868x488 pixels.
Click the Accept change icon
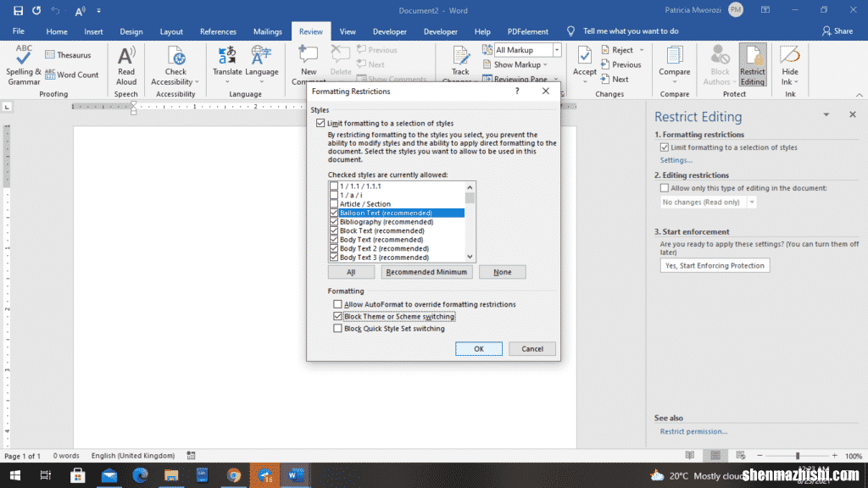(x=584, y=55)
